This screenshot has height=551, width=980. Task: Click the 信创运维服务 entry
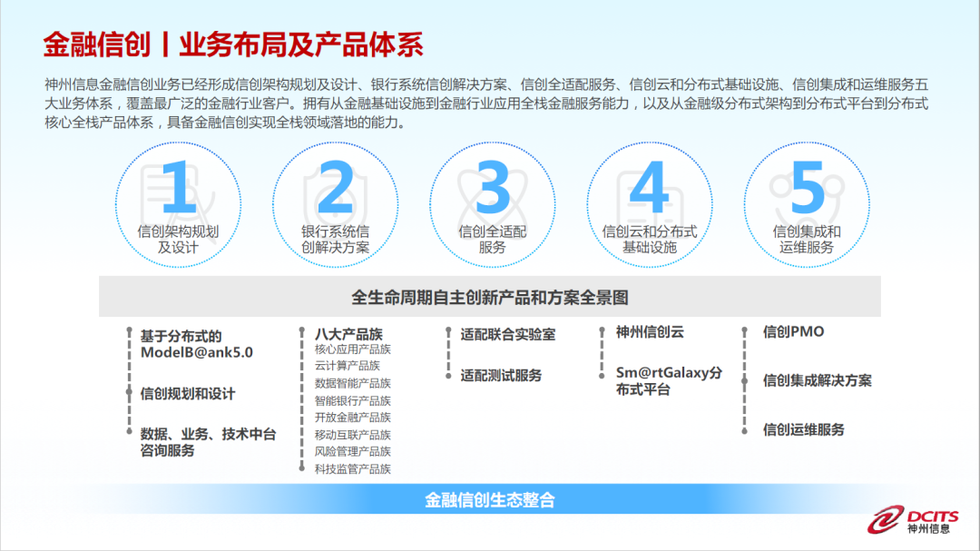[x=803, y=429]
